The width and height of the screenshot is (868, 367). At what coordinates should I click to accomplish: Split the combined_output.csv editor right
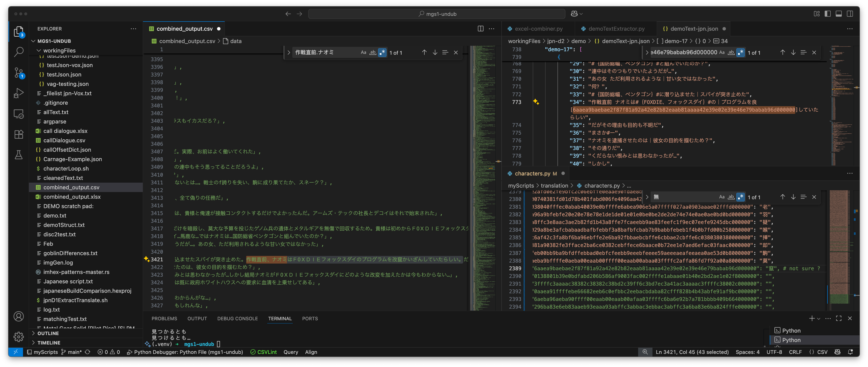click(481, 29)
